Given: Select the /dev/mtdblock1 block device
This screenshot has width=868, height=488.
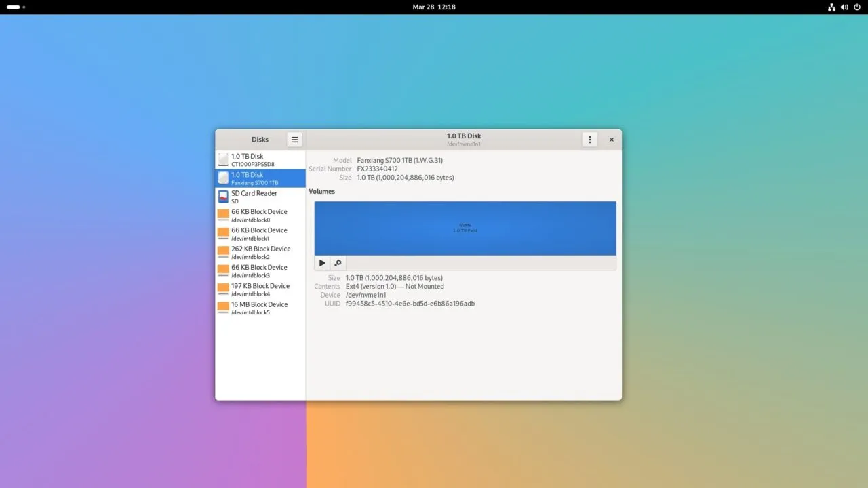Looking at the screenshot, I should pyautogui.click(x=260, y=234).
